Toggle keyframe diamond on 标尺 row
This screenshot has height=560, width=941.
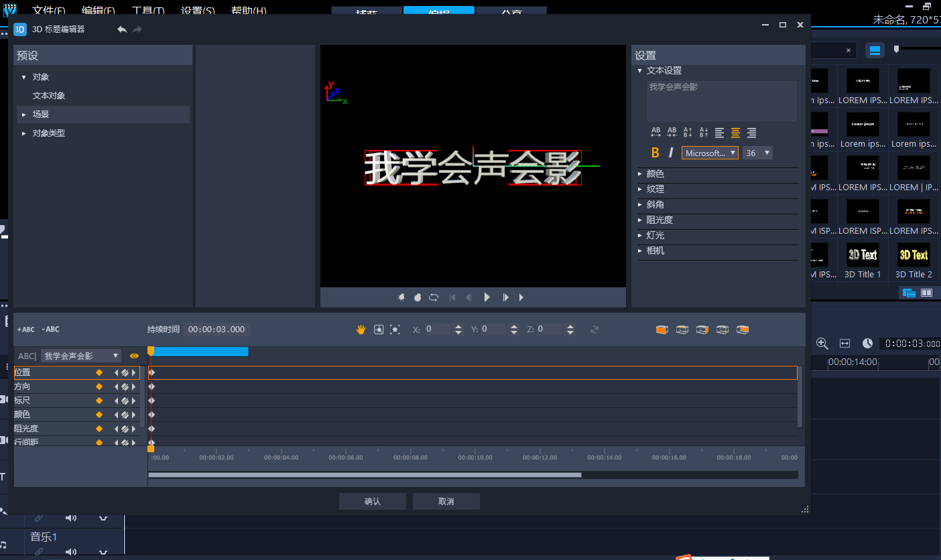[x=99, y=401]
